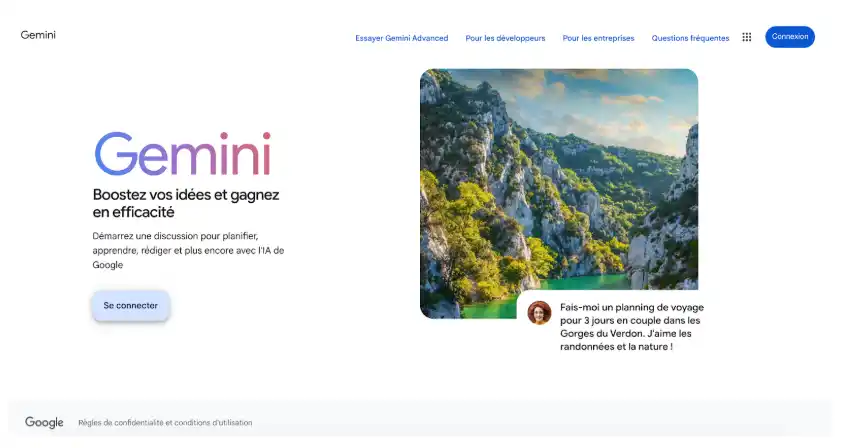850x448 pixels.
Task: Click the user avatar in the chat bubble
Action: point(539,313)
